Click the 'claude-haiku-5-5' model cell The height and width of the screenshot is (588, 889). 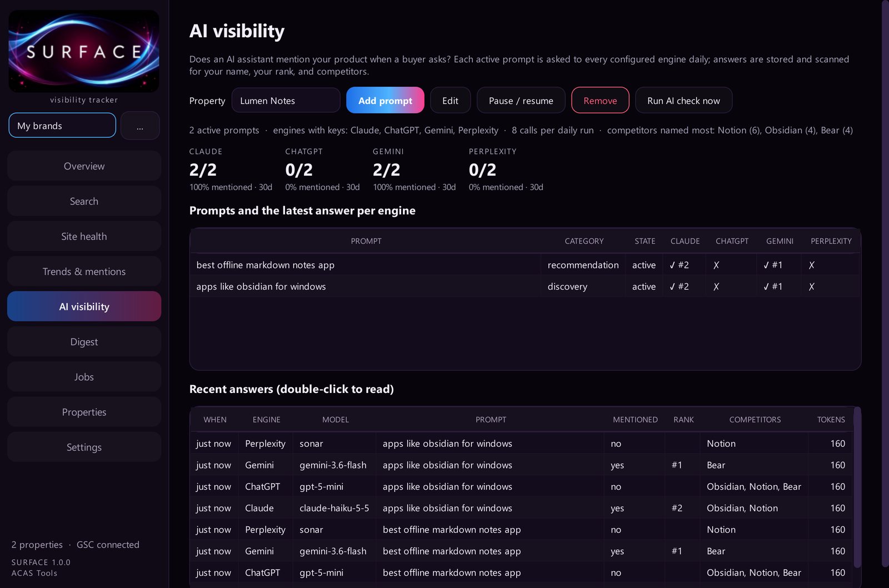coord(334,508)
